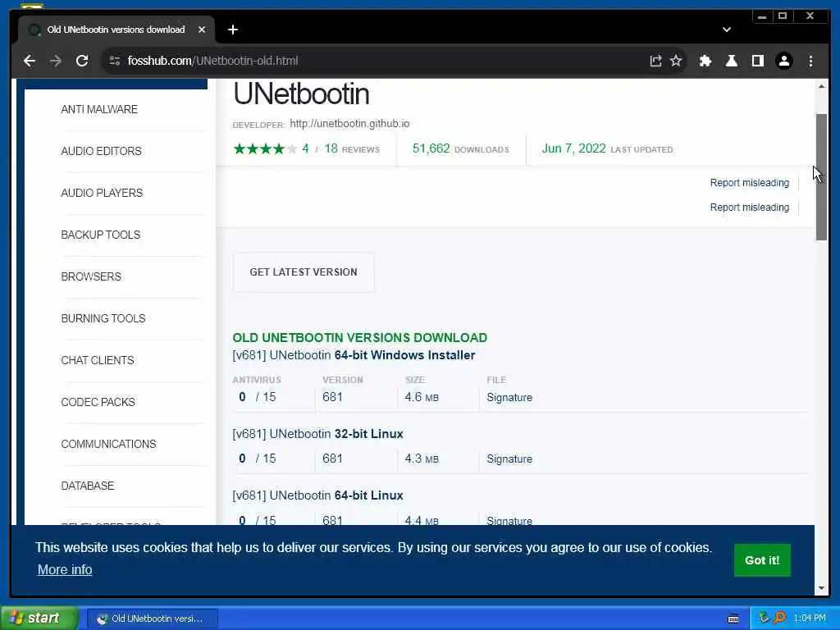Open the BROWSERS category

[91, 276]
